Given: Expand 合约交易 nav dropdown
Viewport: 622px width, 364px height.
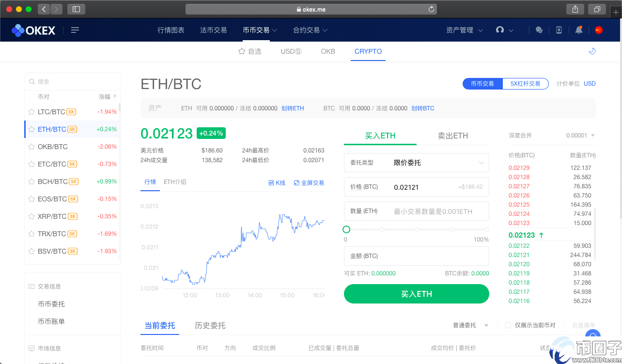Looking at the screenshot, I should pos(311,30).
